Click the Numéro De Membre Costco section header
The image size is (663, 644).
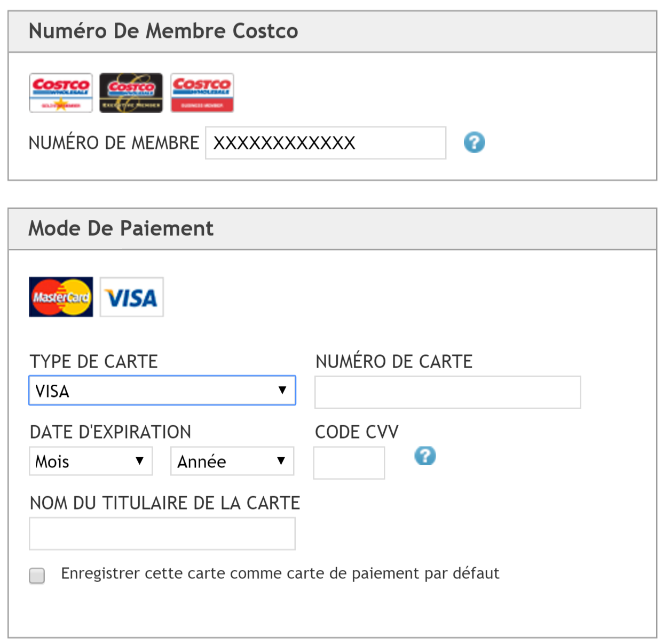click(x=333, y=31)
